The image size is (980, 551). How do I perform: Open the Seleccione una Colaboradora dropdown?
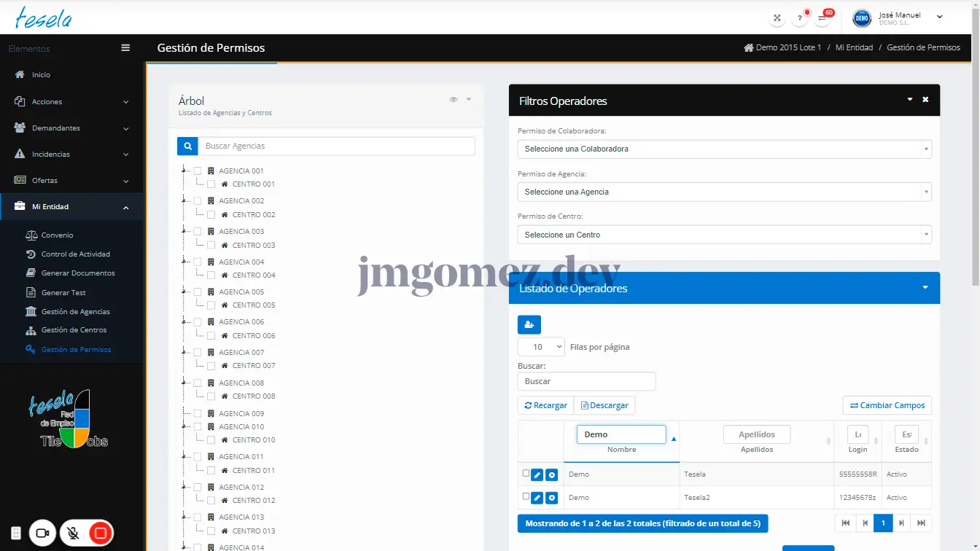click(724, 149)
